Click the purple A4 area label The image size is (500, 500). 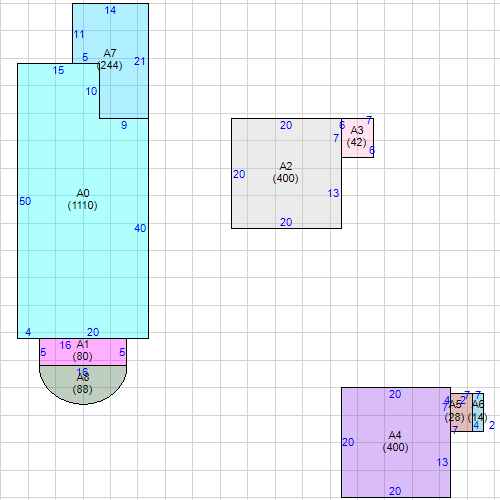point(395,441)
